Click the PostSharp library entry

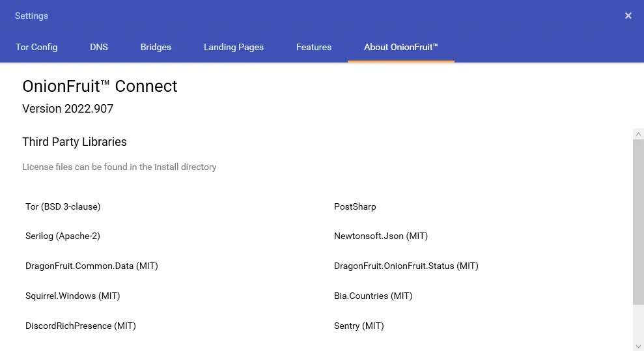(355, 206)
